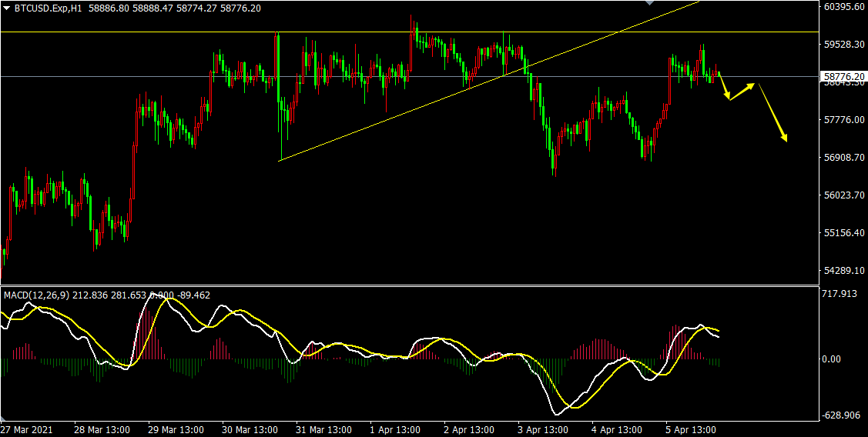Viewport: 868px width, 437px height.
Task: Click the 5 Apr 13:00 time label
Action: coord(692,430)
